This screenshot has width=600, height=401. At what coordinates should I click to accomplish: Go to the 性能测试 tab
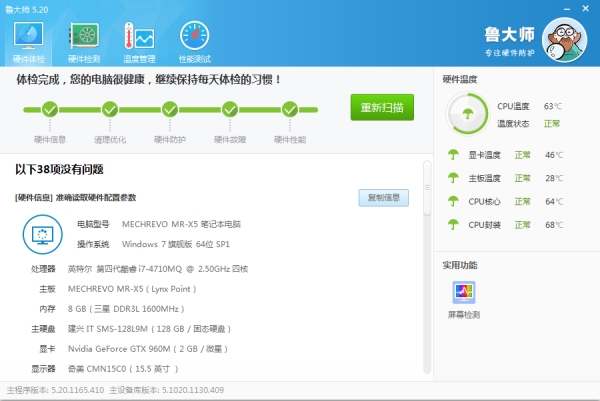(x=195, y=42)
